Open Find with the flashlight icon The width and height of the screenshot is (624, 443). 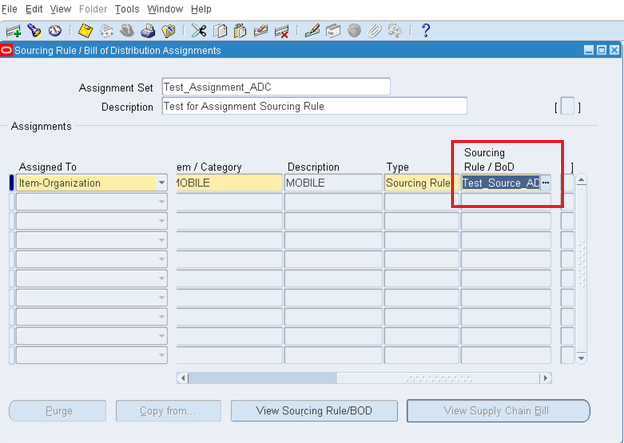click(35, 31)
